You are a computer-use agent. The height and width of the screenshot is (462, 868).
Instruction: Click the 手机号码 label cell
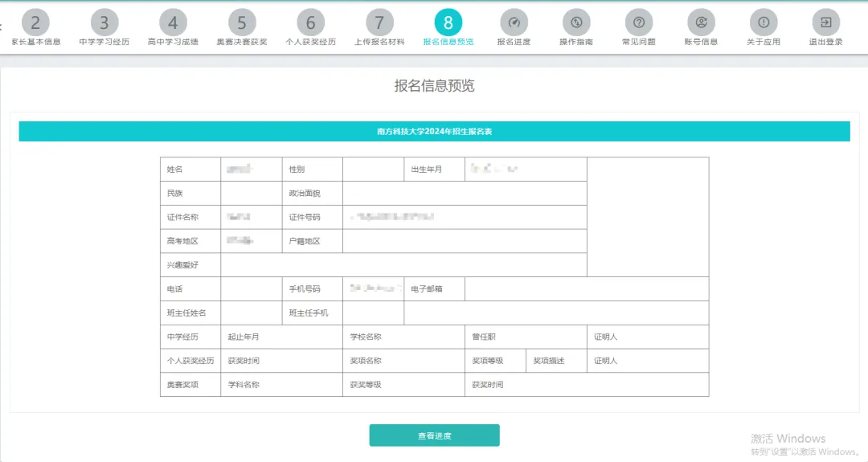(312, 288)
